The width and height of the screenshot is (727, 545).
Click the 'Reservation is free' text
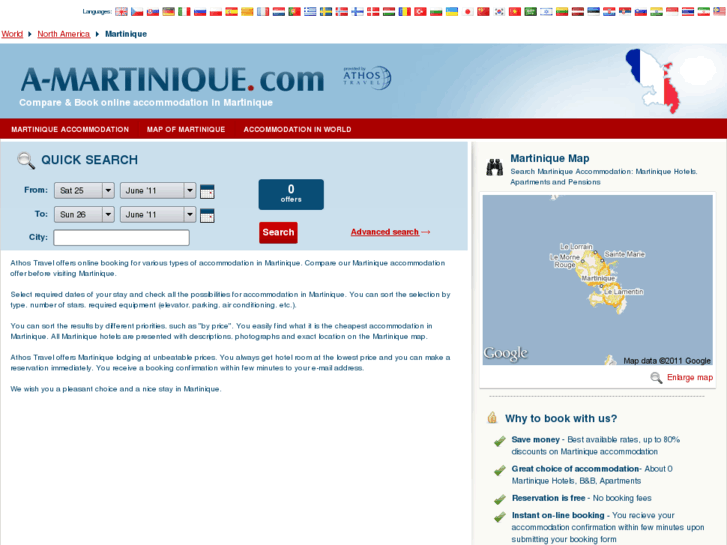point(548,498)
